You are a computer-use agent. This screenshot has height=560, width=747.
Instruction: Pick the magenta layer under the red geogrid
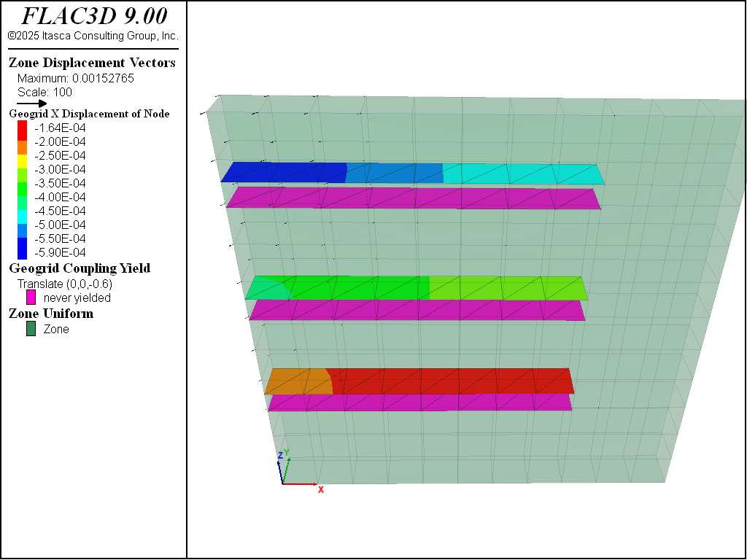pyautogui.click(x=419, y=402)
